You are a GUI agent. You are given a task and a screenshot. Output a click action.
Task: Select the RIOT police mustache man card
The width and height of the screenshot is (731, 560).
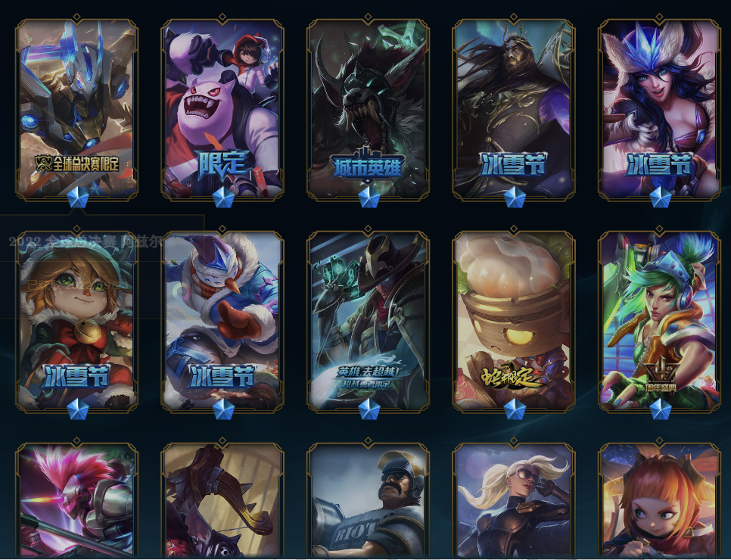[x=368, y=500]
